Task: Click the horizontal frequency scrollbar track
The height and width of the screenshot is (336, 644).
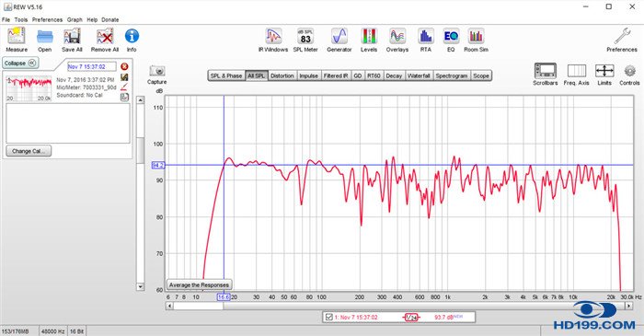Action: point(398,306)
